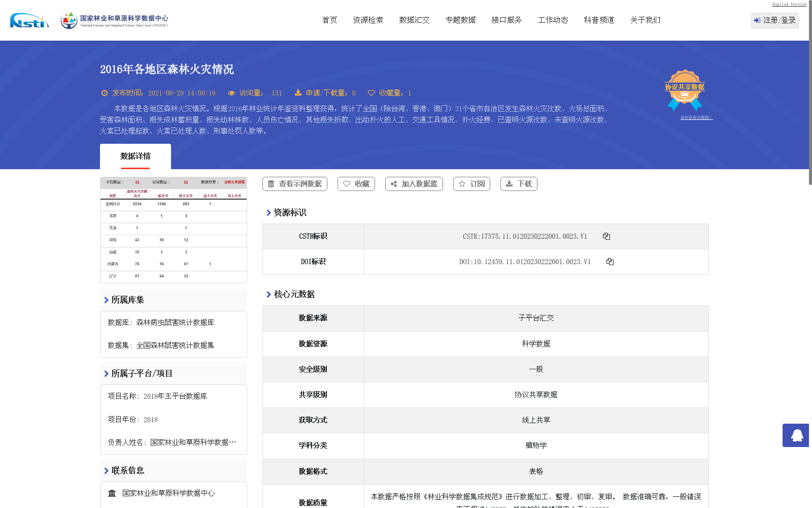Click the 全国森林鼠害统计数据集 text

[x=175, y=345]
